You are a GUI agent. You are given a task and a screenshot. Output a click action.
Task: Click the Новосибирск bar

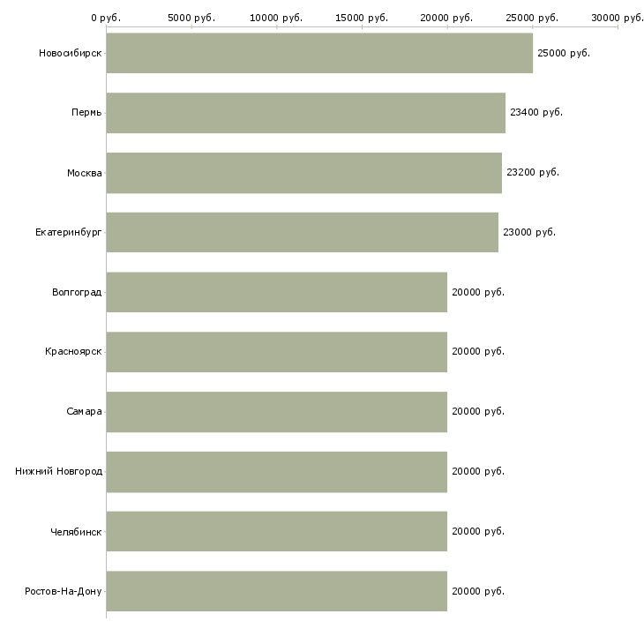319,53
